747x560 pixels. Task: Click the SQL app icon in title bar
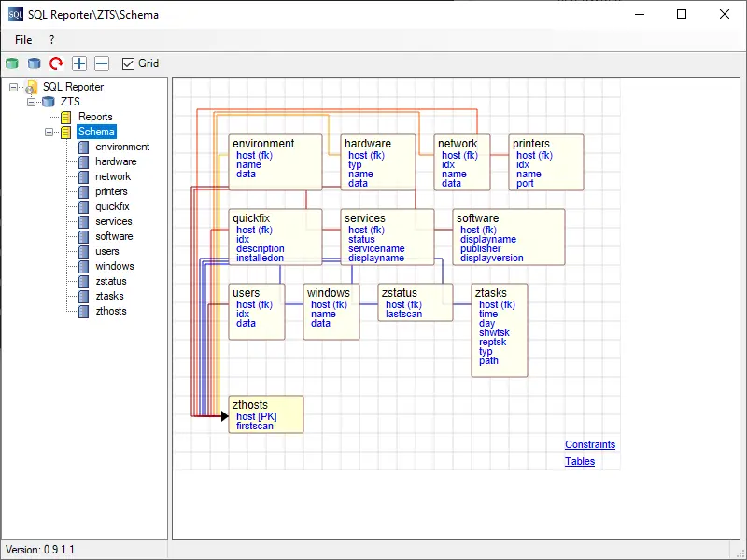pyautogui.click(x=16, y=15)
